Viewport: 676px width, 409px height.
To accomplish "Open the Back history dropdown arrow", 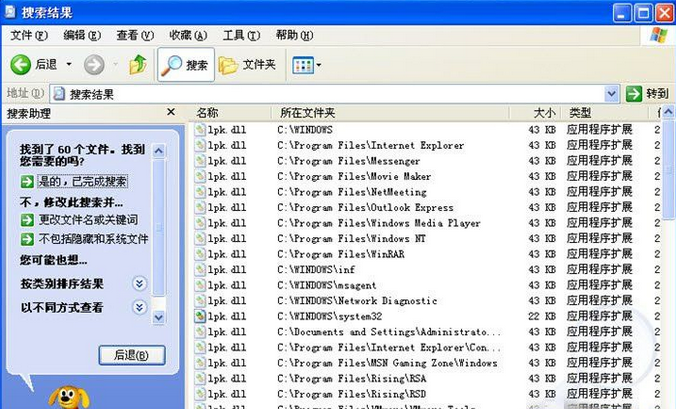I will click(x=69, y=65).
